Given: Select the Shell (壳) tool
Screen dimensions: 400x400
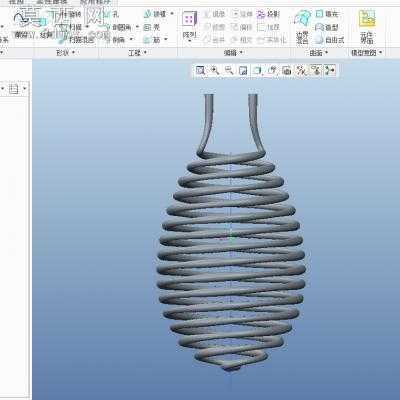Looking at the screenshot, I should pos(152,27).
